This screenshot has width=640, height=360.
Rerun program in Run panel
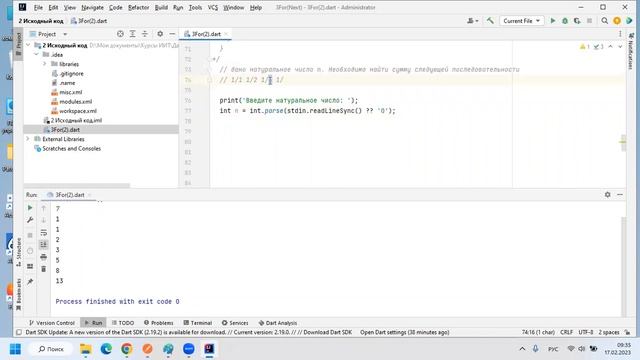pos(30,208)
